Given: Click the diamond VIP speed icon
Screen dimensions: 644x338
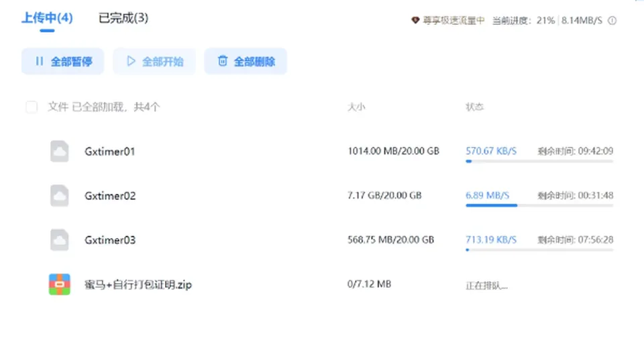Looking at the screenshot, I should [415, 20].
